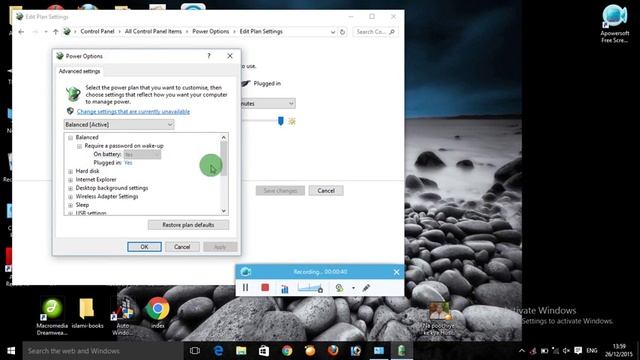Click the recorder webcam icon
The image size is (640, 360).
click(x=339, y=288)
